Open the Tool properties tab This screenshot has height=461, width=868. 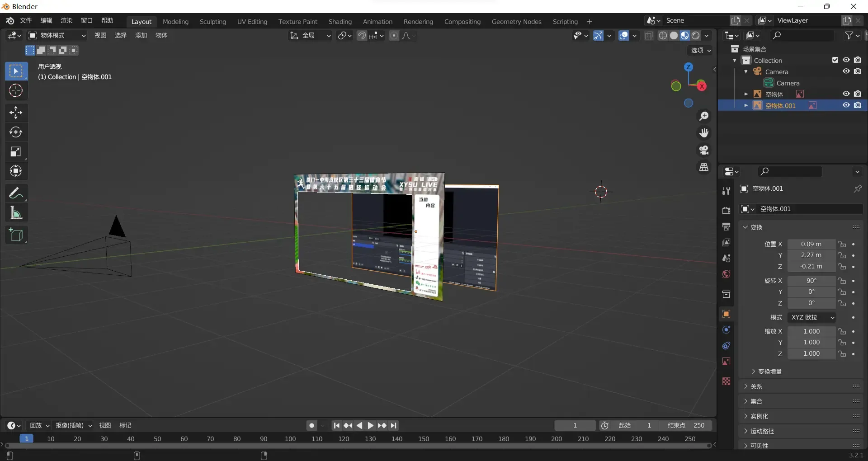[726, 191]
